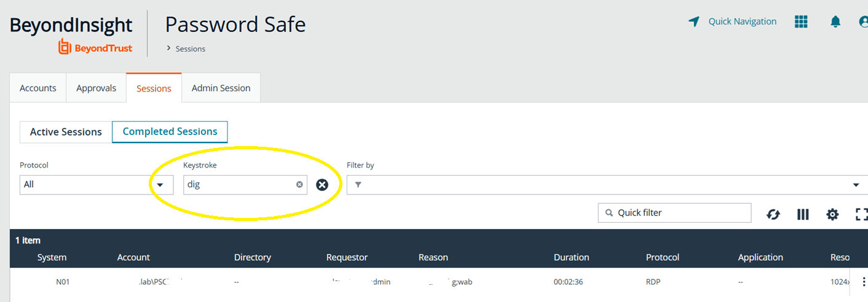Image resolution: width=868 pixels, height=302 pixels.
Task: Click the funnel icon in Filter by
Action: (358, 185)
